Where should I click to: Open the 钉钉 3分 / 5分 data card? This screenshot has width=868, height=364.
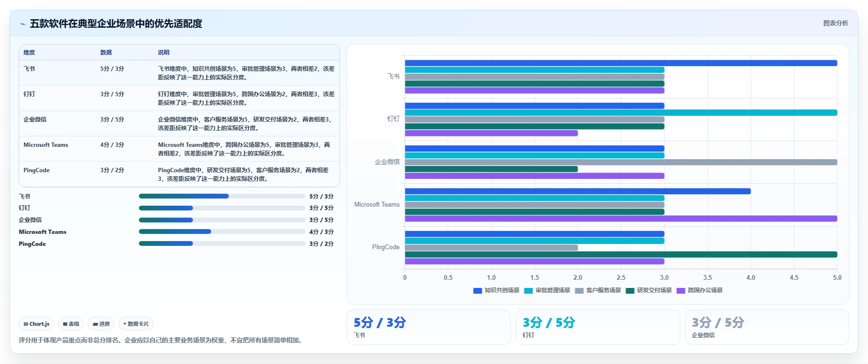click(x=597, y=327)
